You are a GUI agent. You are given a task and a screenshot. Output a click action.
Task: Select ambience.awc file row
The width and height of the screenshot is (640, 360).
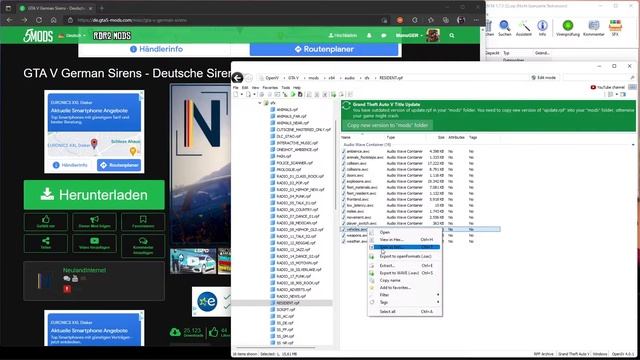(420, 151)
